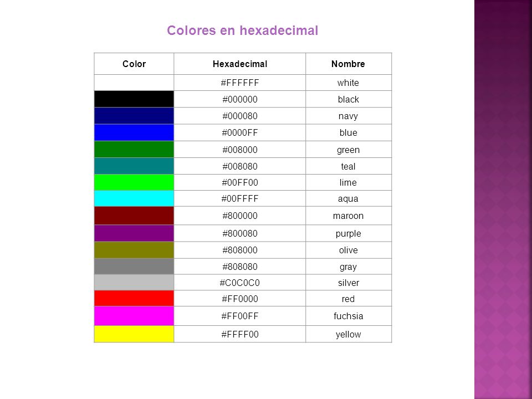This screenshot has height=399, width=532.
Task: Click the name 'maroon'
Action: coord(348,216)
